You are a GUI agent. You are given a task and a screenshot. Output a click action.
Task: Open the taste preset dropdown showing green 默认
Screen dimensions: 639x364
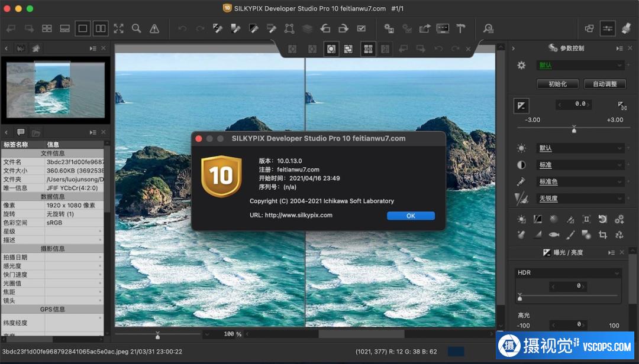click(x=580, y=65)
